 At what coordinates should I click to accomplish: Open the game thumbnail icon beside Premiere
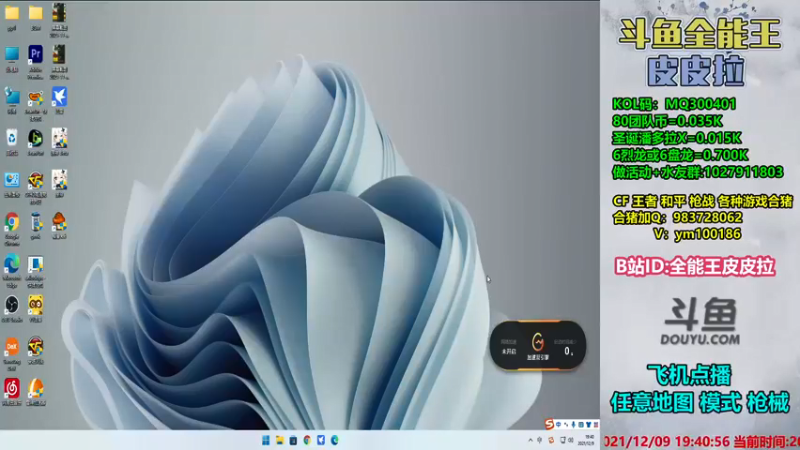pos(59,54)
